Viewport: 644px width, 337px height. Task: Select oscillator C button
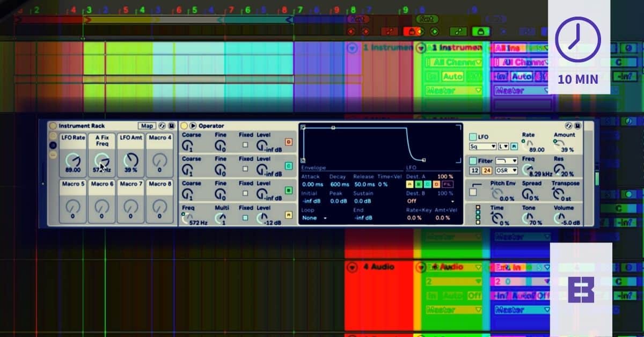(289, 166)
